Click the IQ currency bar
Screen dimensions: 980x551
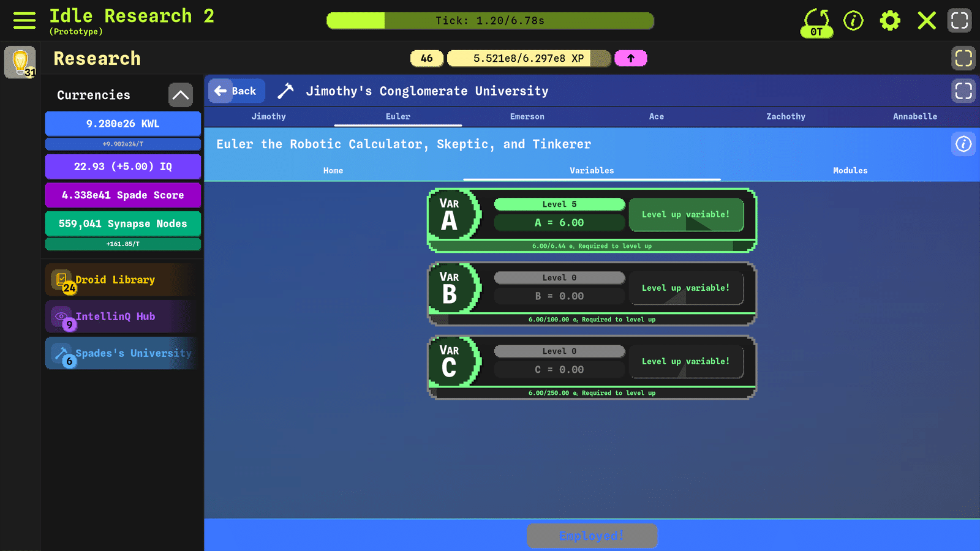click(123, 167)
